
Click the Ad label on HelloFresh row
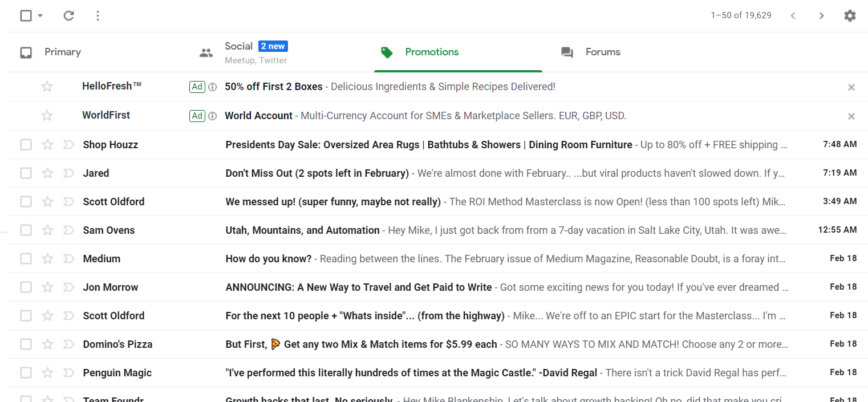click(x=197, y=87)
